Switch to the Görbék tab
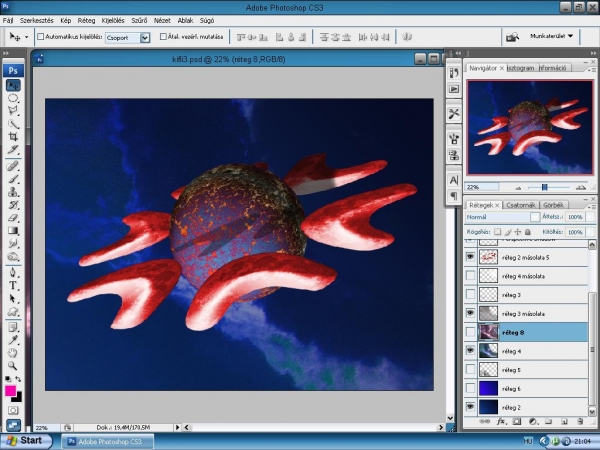 click(553, 205)
